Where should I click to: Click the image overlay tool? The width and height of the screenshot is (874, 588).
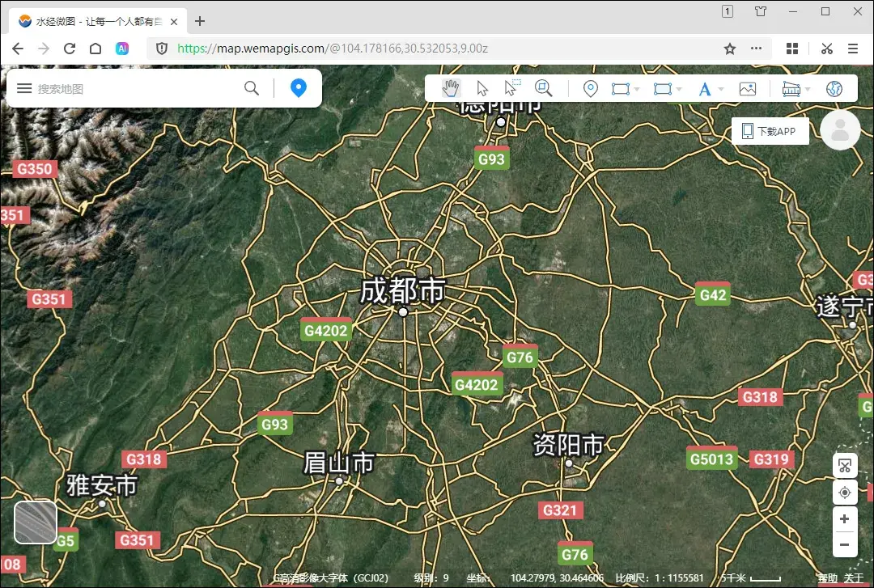748,88
